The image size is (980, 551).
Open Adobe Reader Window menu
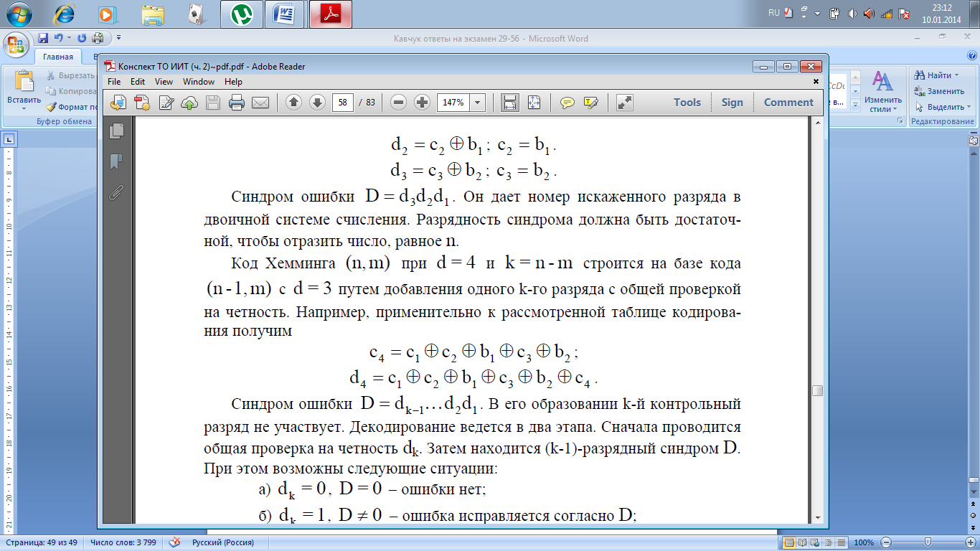[x=199, y=82]
